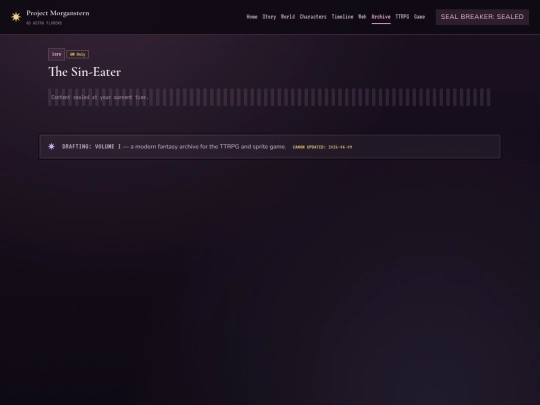The width and height of the screenshot is (540, 405).
Task: Click the star icon in Drafting banner
Action: pyautogui.click(x=51, y=147)
